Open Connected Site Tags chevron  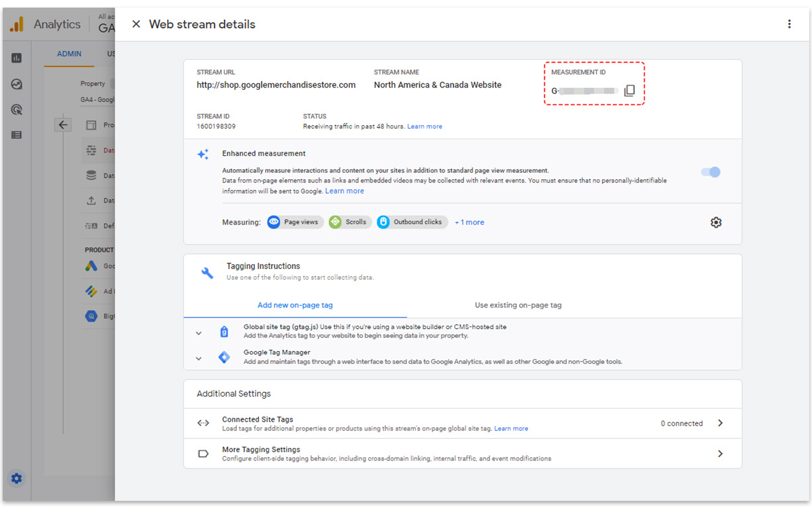click(720, 423)
